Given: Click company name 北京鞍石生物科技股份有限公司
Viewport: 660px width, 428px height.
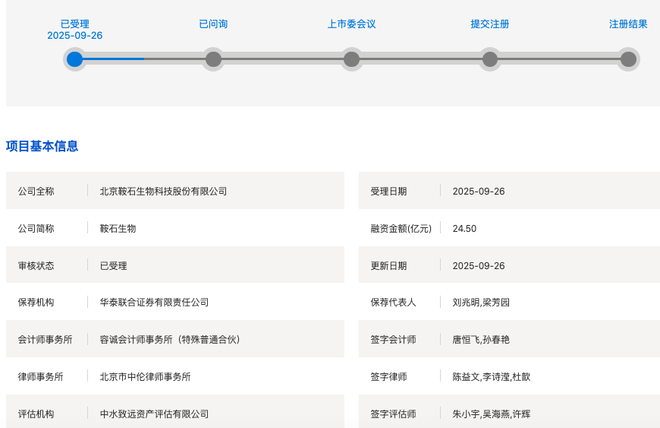Looking at the screenshot, I should click(163, 191).
